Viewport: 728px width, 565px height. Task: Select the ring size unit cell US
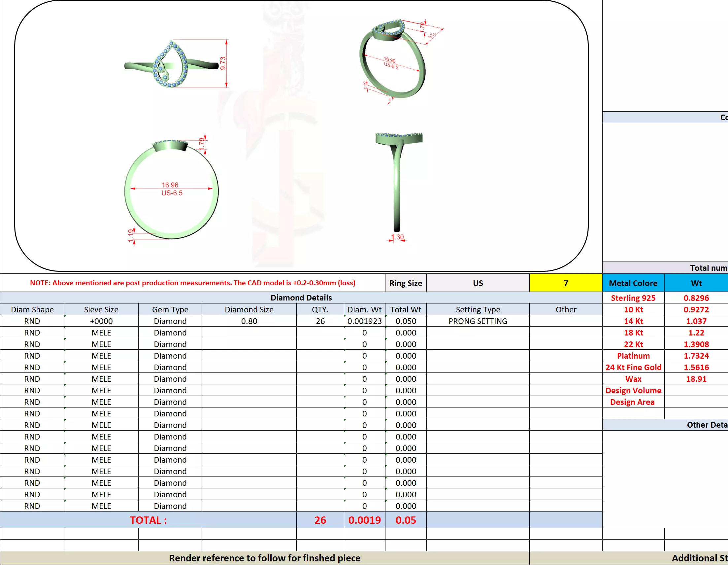pos(477,283)
